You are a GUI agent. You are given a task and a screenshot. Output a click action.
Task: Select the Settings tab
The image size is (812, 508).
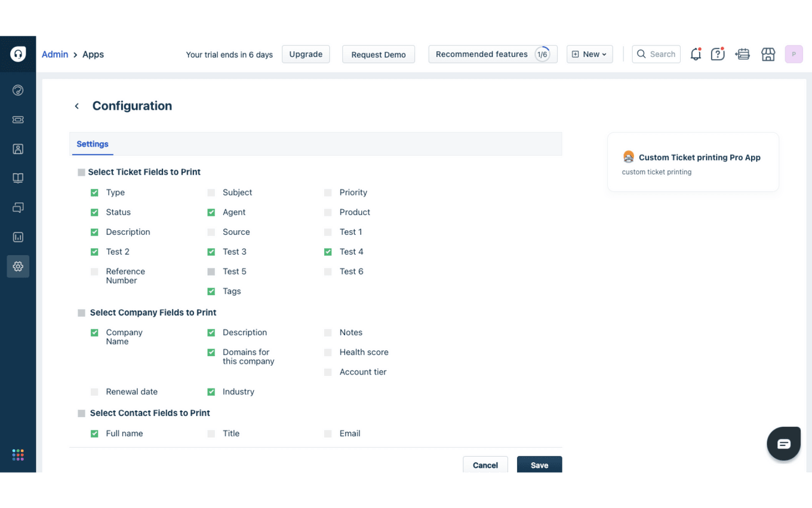pyautogui.click(x=93, y=144)
